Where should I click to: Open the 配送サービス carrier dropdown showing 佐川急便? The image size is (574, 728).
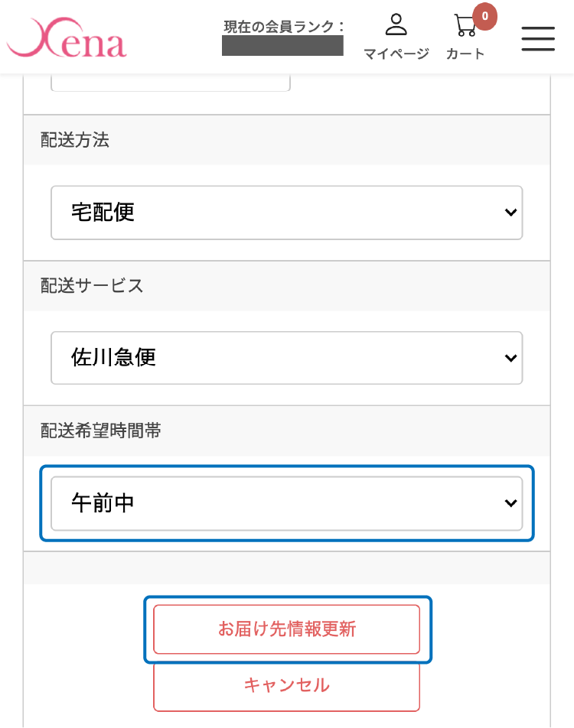coord(287,358)
